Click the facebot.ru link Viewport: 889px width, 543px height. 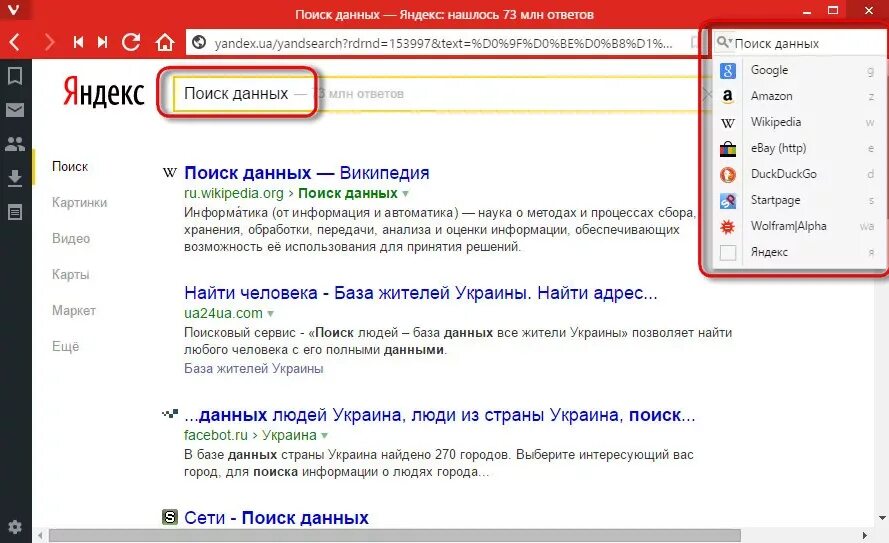click(215, 435)
